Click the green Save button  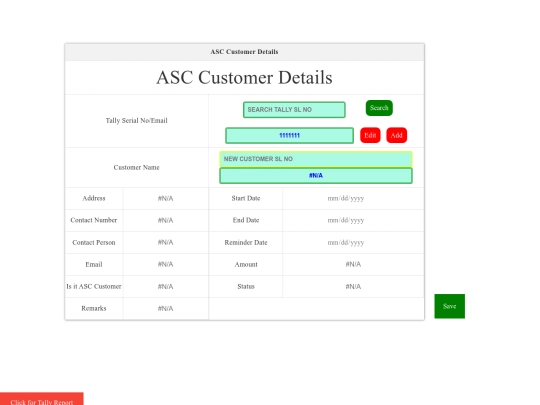tap(449, 306)
